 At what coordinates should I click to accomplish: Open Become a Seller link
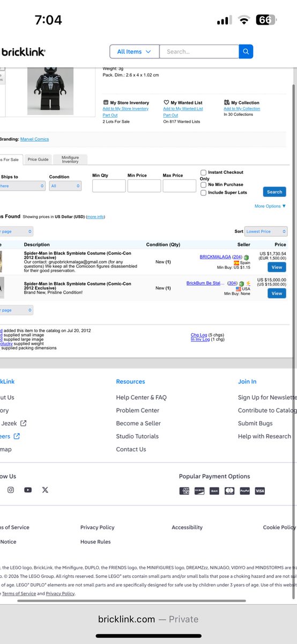[138, 423]
